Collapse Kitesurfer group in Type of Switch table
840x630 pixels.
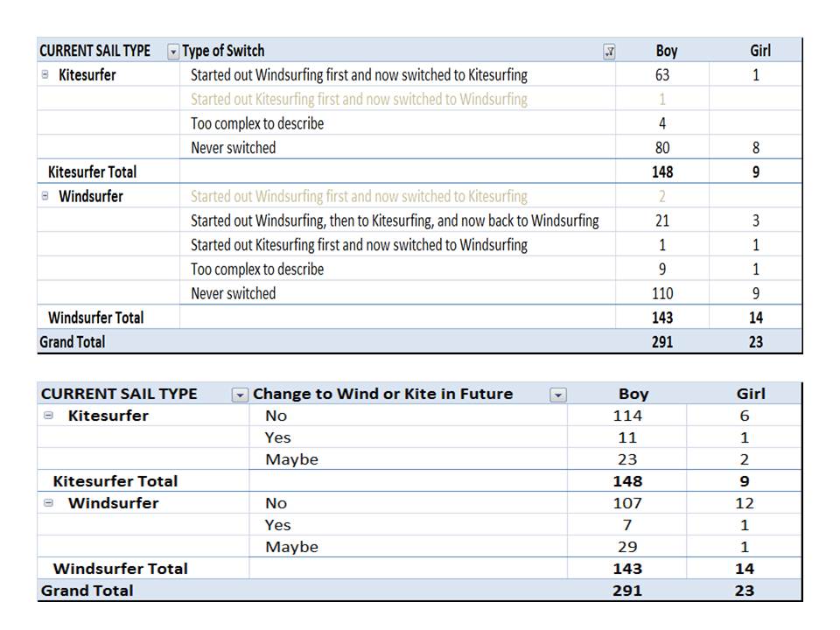pos(45,75)
